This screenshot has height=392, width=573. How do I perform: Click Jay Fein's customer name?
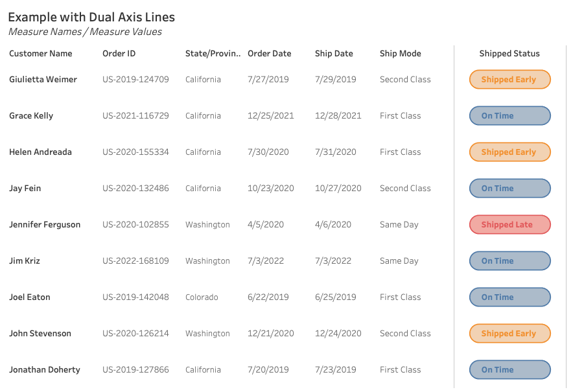[x=25, y=188]
